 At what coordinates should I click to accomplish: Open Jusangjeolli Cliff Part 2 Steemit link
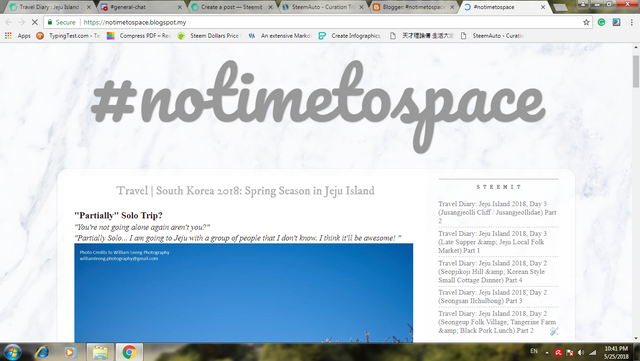(497, 212)
